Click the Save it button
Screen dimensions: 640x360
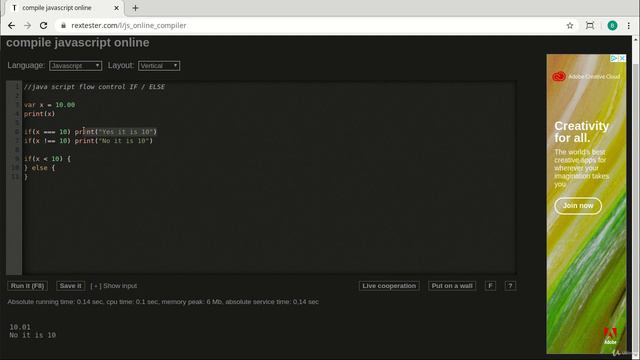click(71, 286)
